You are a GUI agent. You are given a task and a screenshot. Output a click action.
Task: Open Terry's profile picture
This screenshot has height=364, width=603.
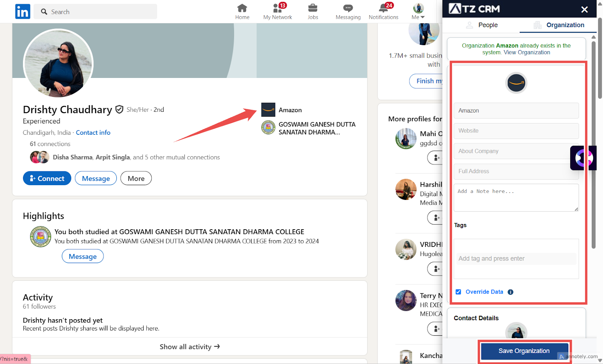tap(406, 300)
